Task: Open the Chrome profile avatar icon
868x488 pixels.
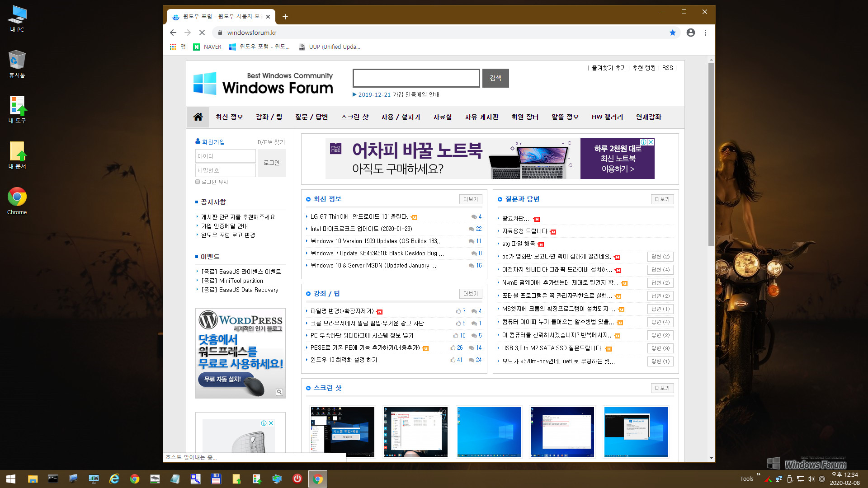Action: tap(691, 33)
